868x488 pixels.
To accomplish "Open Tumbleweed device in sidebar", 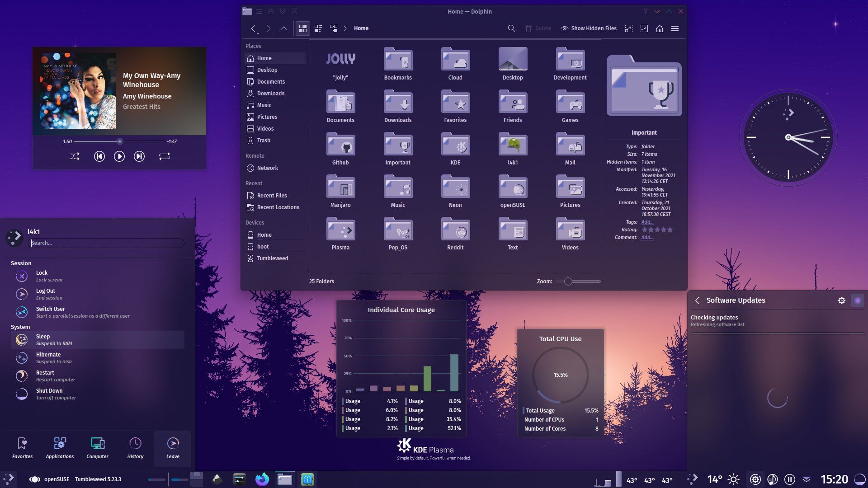I will pos(275,258).
